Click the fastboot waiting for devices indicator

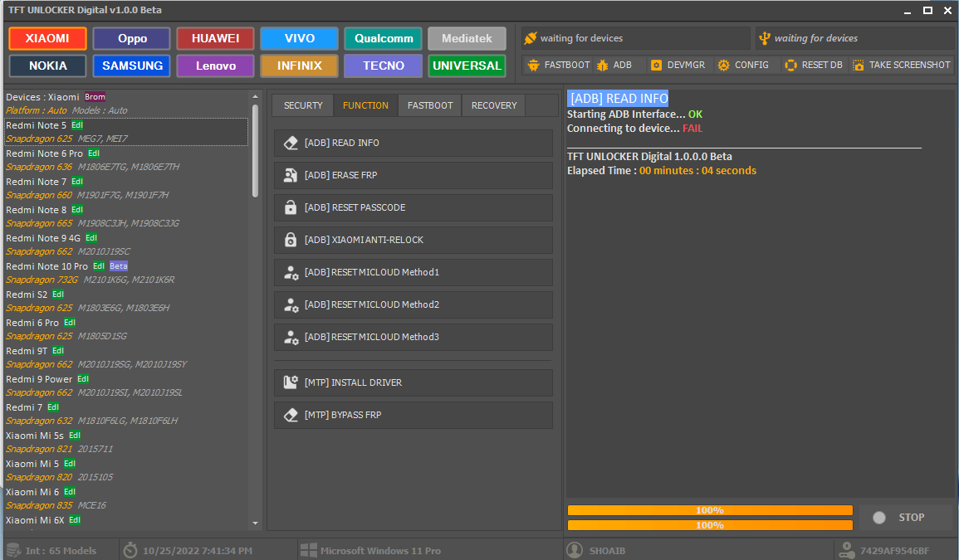[x=635, y=37]
